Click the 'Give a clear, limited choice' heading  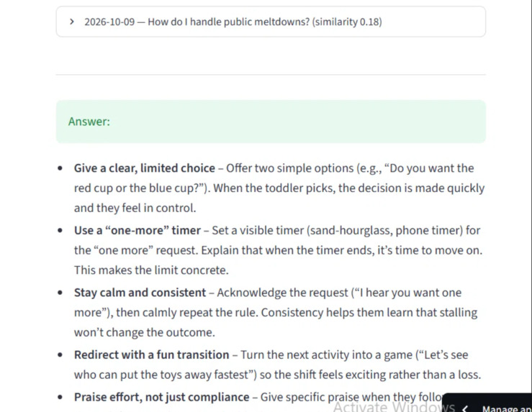point(145,168)
